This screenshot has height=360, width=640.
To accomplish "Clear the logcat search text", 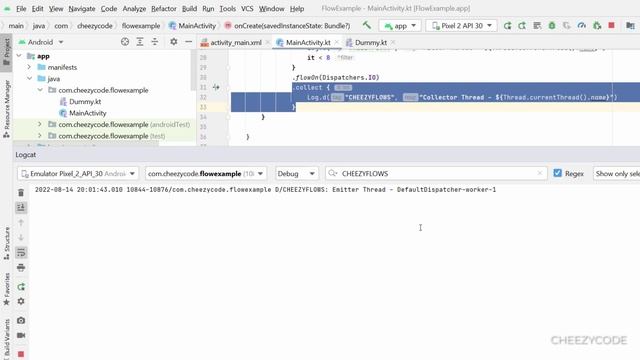I will coord(540,173).
